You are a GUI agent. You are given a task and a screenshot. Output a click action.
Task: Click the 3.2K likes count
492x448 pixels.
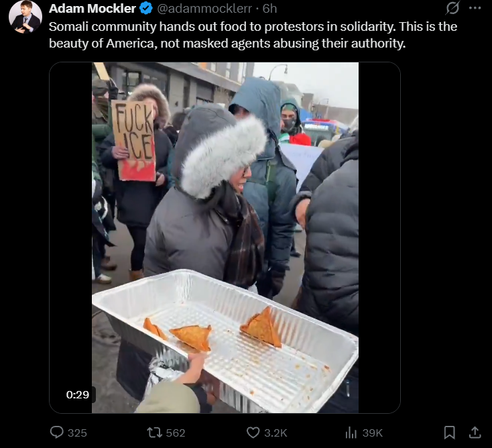click(275, 433)
